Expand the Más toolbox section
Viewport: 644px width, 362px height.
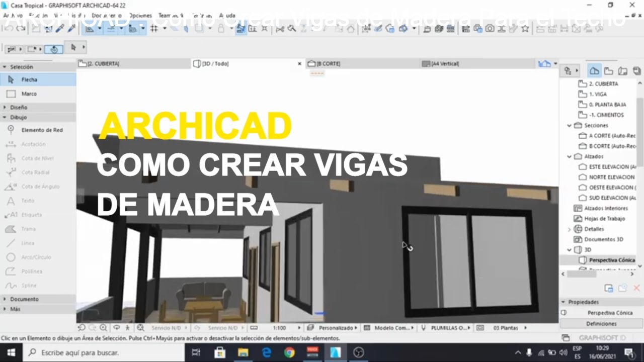[5, 309]
